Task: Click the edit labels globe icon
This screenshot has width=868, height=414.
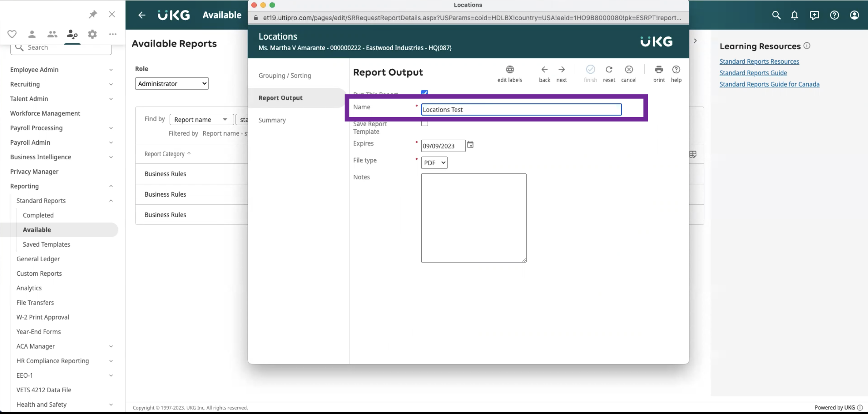Action: click(x=510, y=70)
